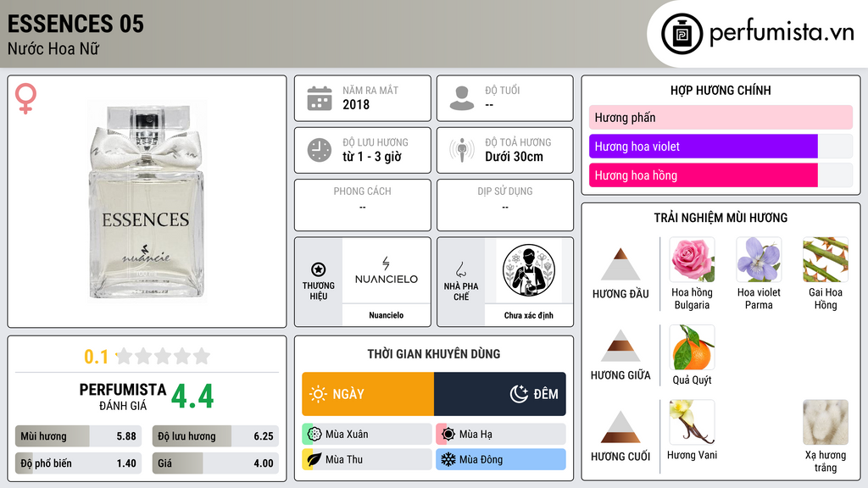Click the Độ lưu hương 6.25 score bar
The width and height of the screenshot is (868, 488).
click(215, 436)
